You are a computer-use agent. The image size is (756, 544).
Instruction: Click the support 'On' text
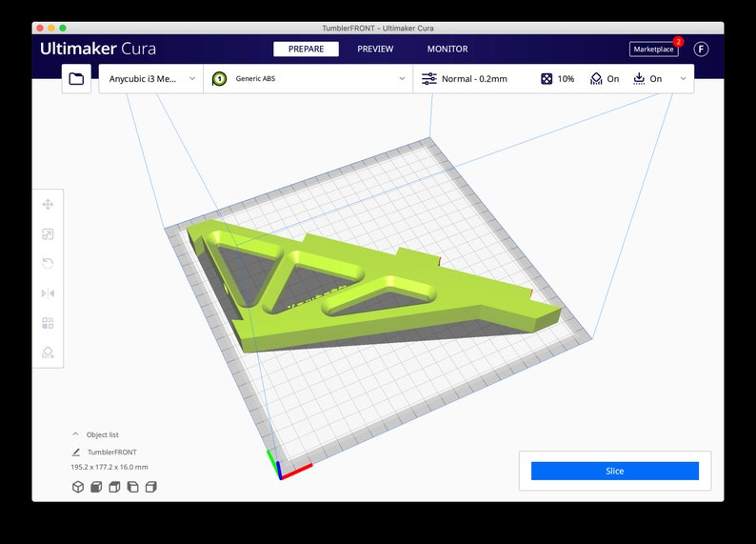click(x=613, y=79)
